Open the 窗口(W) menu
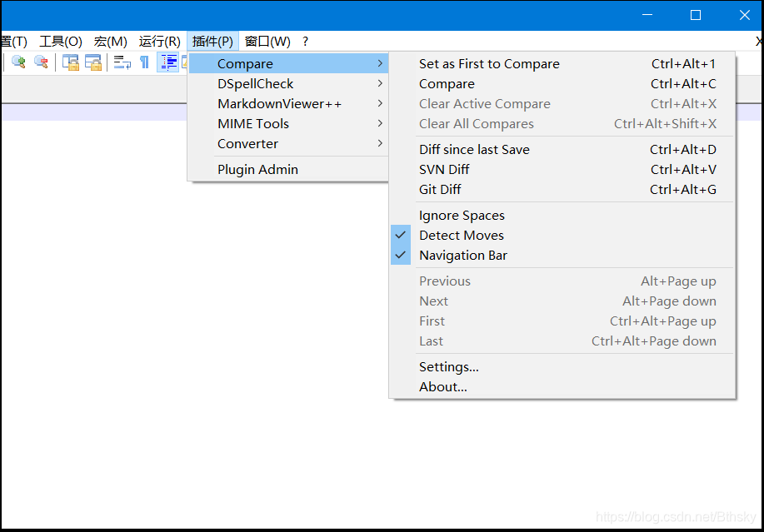This screenshot has height=532, width=764. [x=267, y=41]
